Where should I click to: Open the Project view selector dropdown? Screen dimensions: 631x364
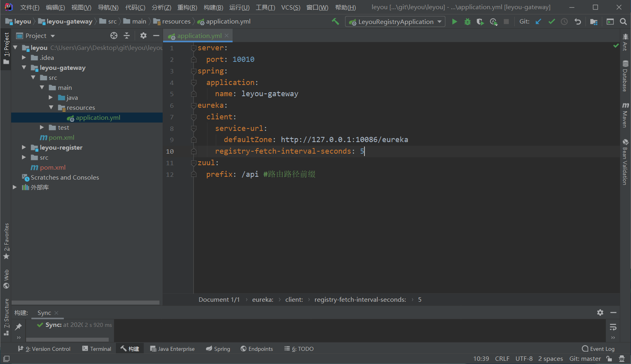pyautogui.click(x=36, y=36)
